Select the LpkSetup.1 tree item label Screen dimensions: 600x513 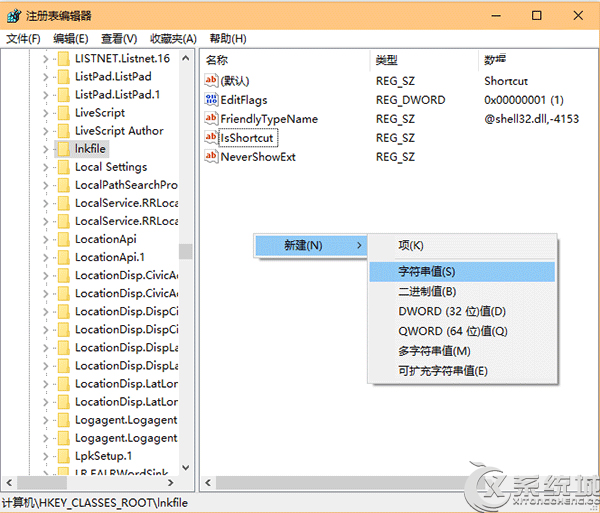click(103, 456)
